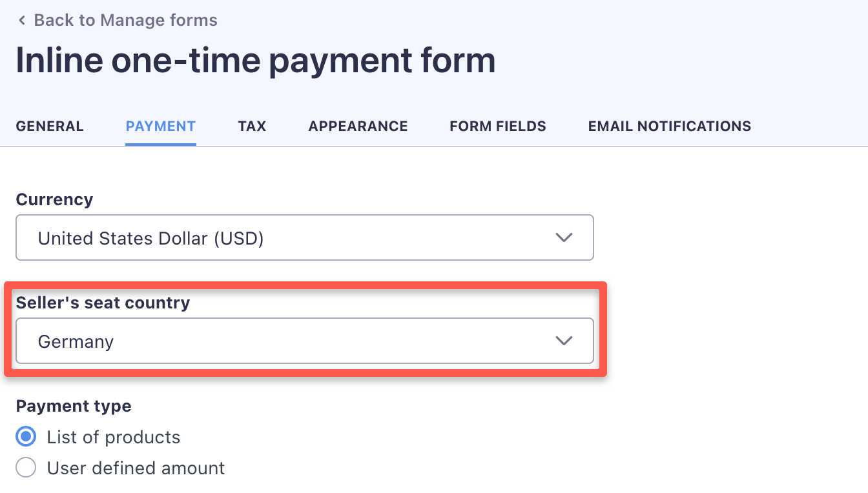Open the APPEARANCE tab
This screenshot has height=493, width=868.
click(x=358, y=126)
